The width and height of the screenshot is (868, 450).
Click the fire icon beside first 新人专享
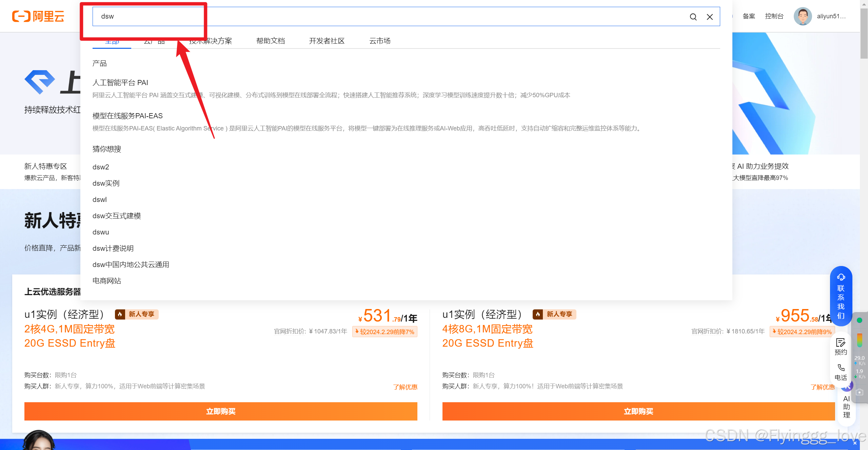120,314
